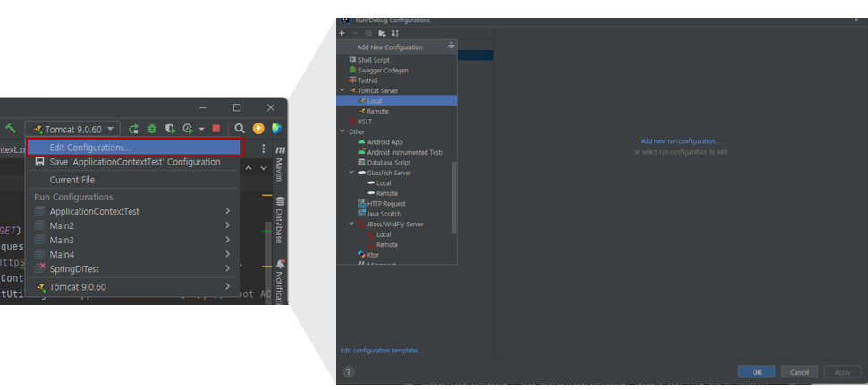The image size is (868, 390).
Task: Click Copy Configuration icon in dialog toolbar
Action: (368, 33)
